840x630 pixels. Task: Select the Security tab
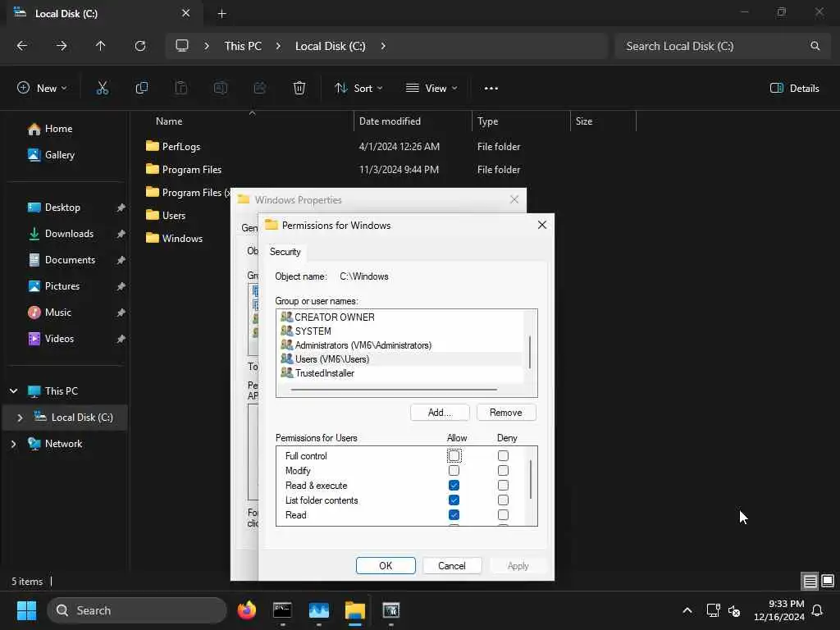(x=285, y=252)
